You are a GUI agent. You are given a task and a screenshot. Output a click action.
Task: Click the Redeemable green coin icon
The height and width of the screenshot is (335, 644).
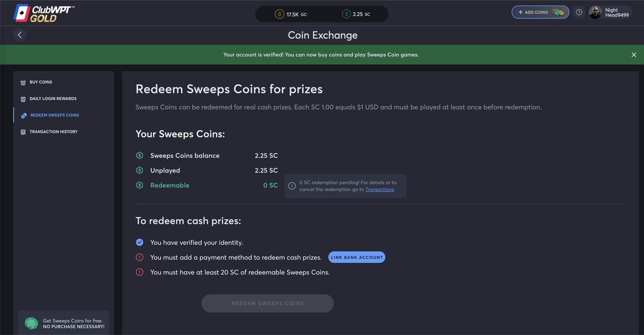140,185
